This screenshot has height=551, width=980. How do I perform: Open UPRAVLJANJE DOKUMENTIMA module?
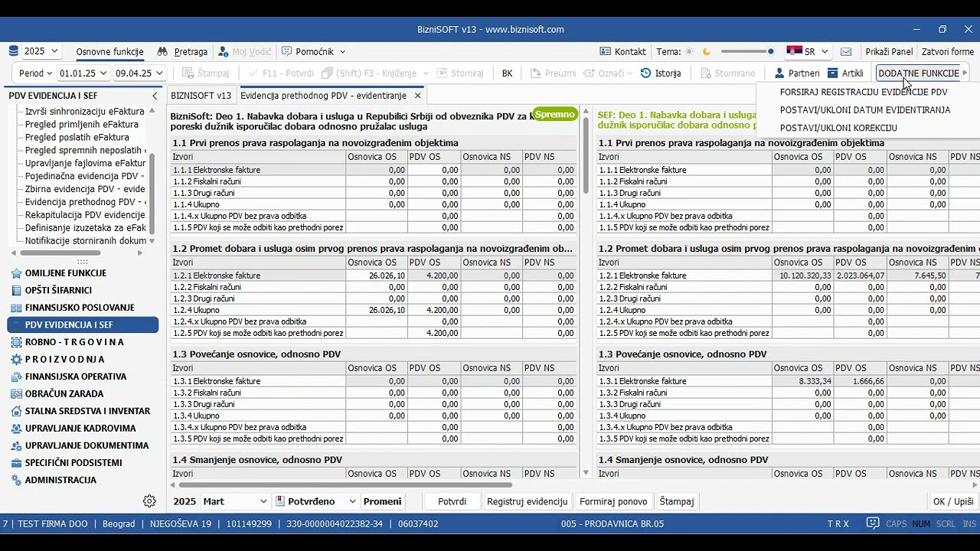[x=80, y=445]
